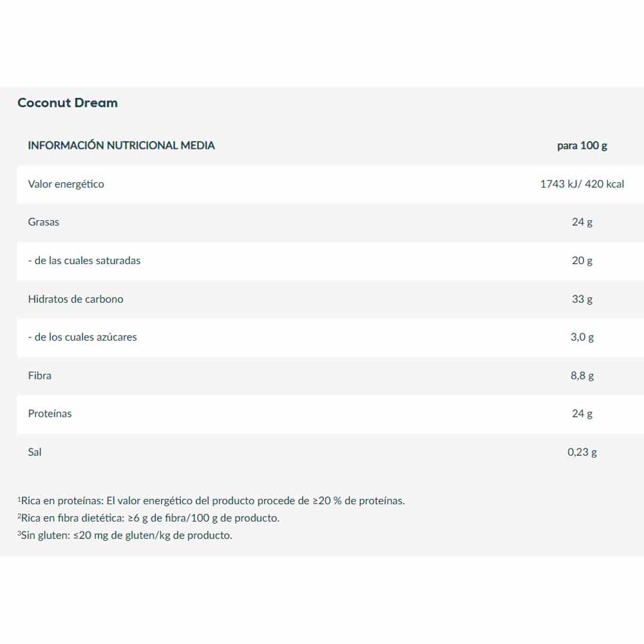Image resolution: width=644 pixels, height=644 pixels.
Task: Click the 'Sin gluten' footnote text
Action: pos(125,535)
